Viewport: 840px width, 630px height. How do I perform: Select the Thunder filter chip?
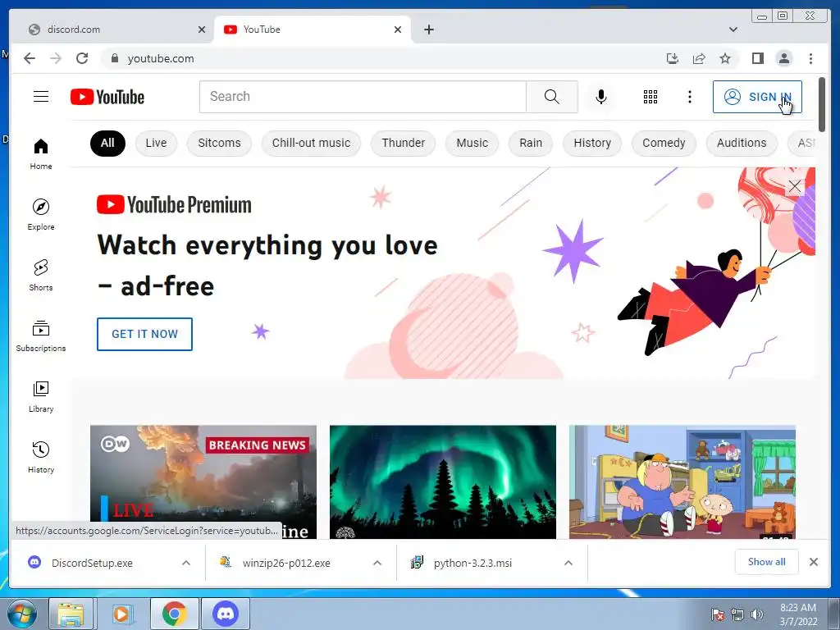pos(404,143)
